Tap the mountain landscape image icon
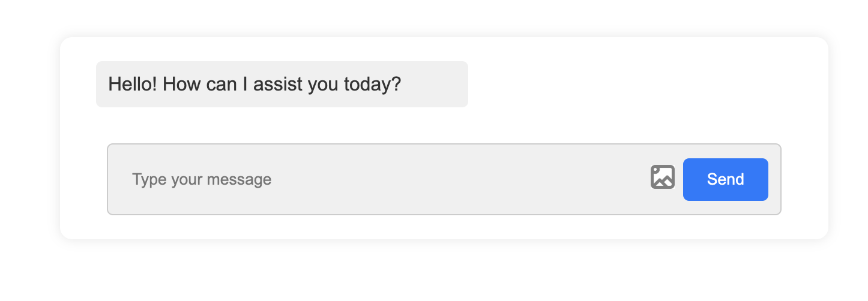The height and width of the screenshot is (301, 868). [x=663, y=177]
